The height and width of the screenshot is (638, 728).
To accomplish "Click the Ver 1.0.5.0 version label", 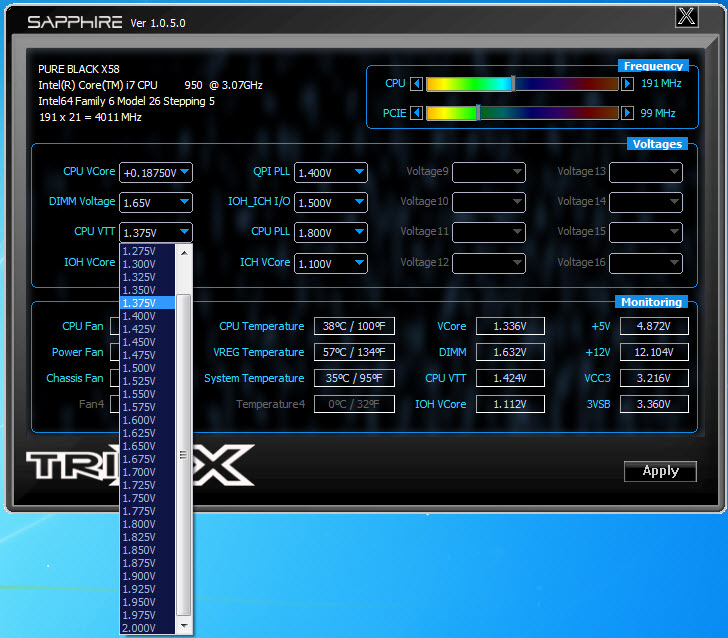I will point(158,23).
